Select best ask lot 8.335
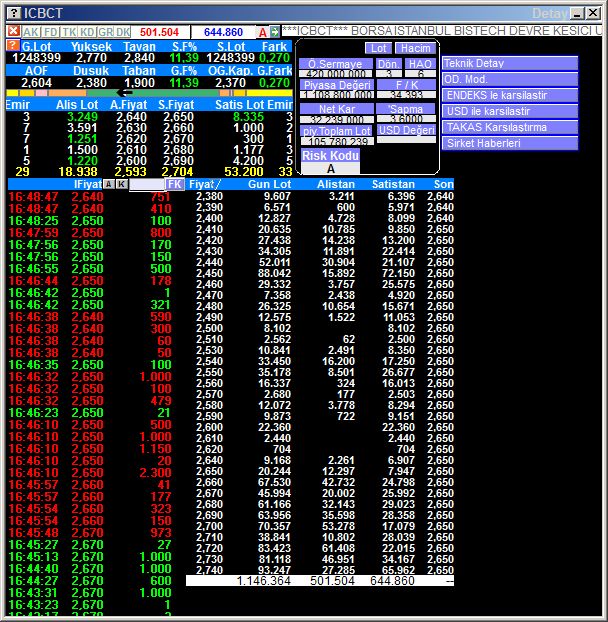The image size is (608, 622). point(248,117)
